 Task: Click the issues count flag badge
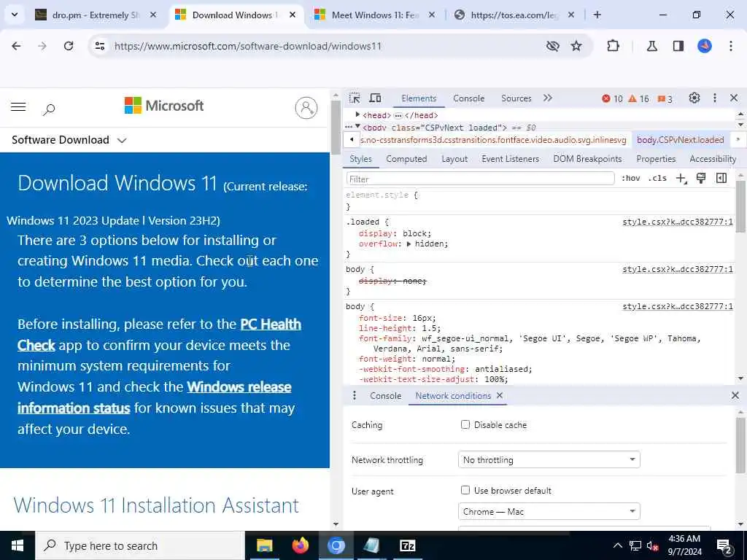665,98
